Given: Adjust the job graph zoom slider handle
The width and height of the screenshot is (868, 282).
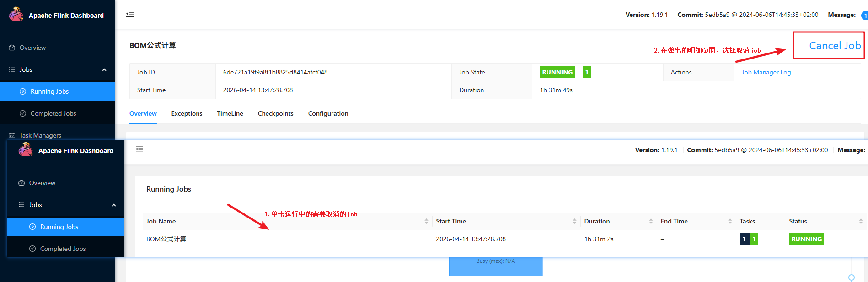Looking at the screenshot, I should (x=852, y=277).
